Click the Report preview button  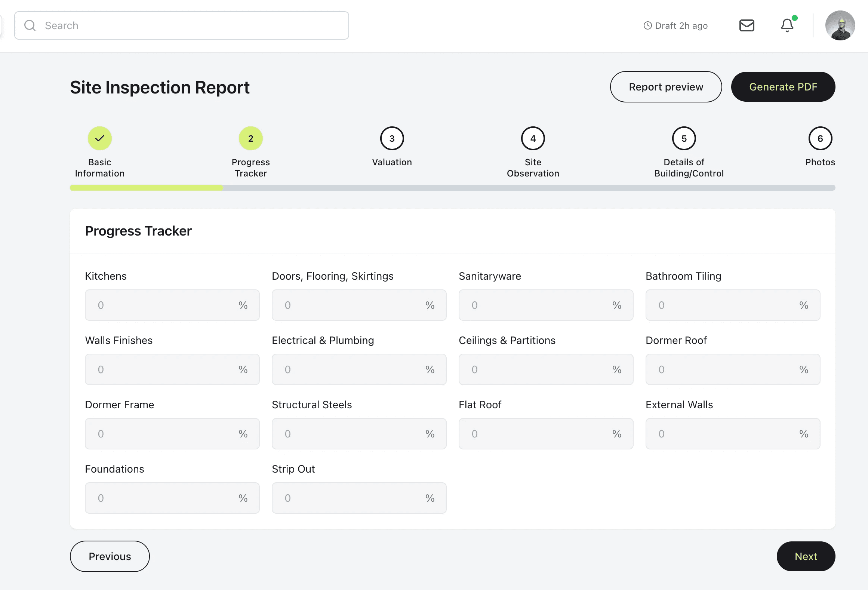(666, 87)
